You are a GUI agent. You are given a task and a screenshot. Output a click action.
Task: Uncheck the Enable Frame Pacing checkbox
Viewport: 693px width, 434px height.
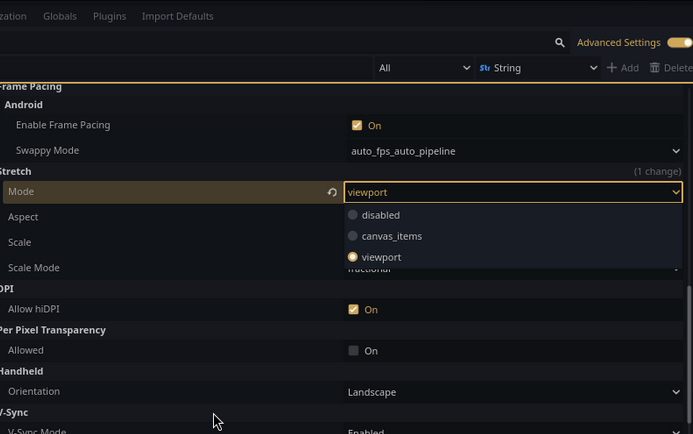(356, 126)
